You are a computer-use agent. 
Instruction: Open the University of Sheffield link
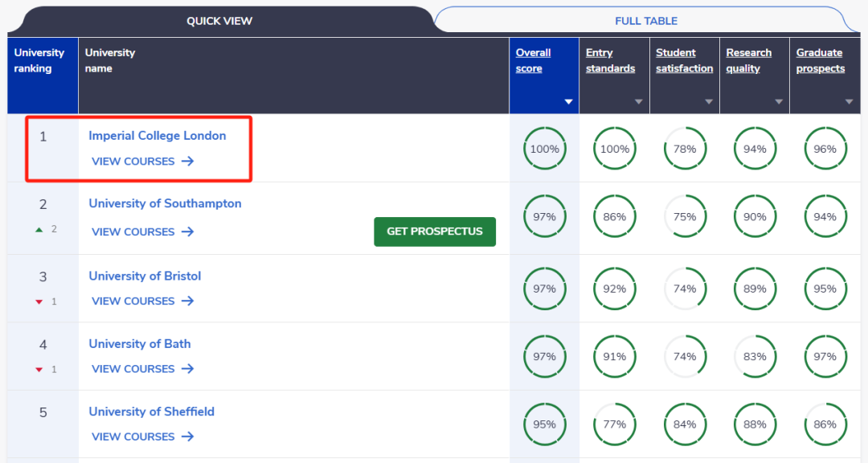151,412
